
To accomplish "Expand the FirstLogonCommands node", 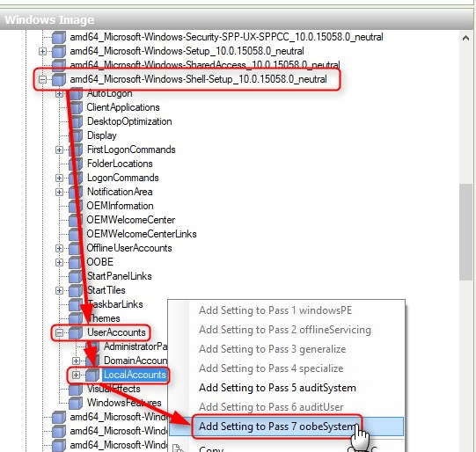I will point(60,149).
